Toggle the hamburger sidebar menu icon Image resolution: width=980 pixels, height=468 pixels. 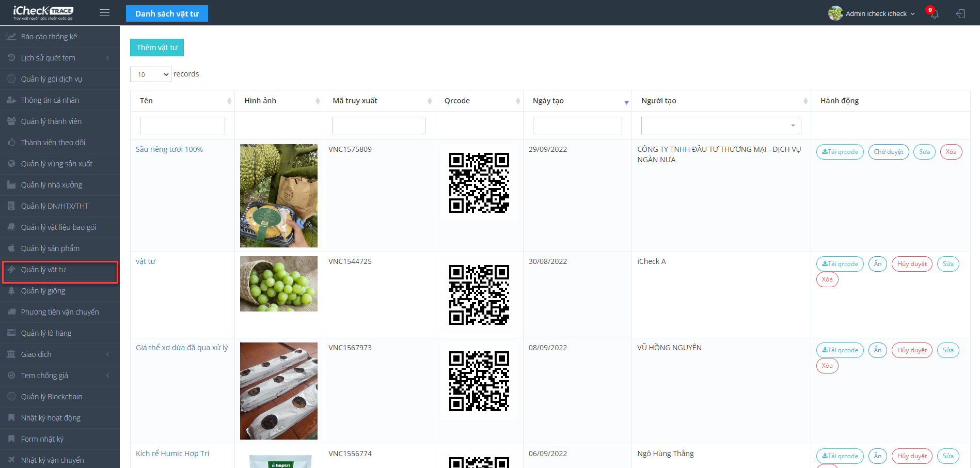tap(104, 13)
